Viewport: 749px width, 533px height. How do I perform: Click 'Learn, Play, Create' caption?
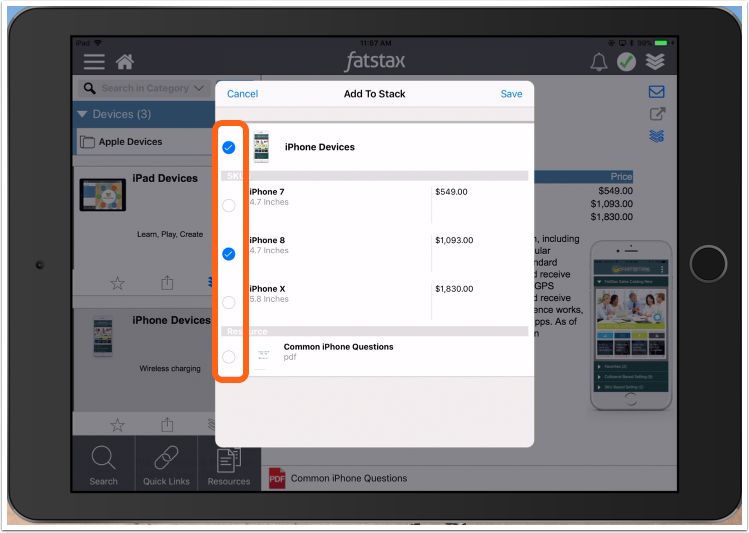[170, 234]
